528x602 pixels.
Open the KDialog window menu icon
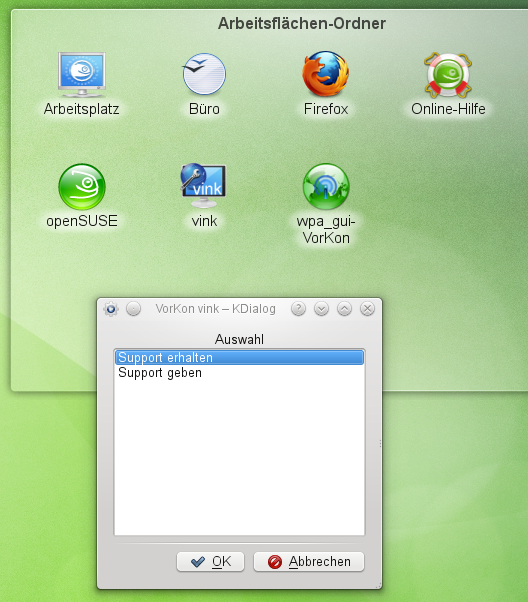111,309
